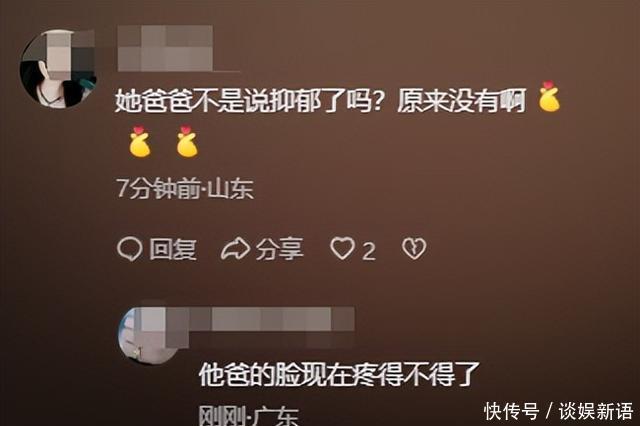Click the reply timestamp 刚刚·广东
Image resolution: width=640 pixels, height=426 pixels.
[x=249, y=416]
